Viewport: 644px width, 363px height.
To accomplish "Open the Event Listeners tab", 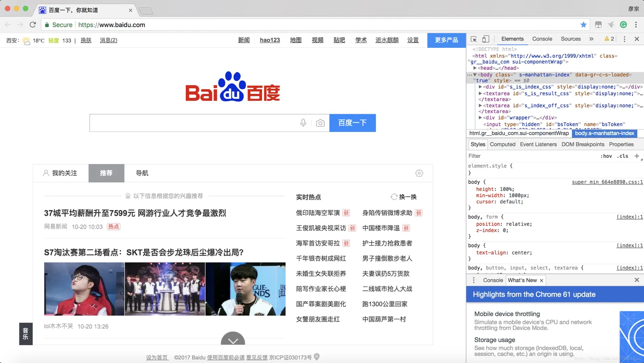I will 539,144.
